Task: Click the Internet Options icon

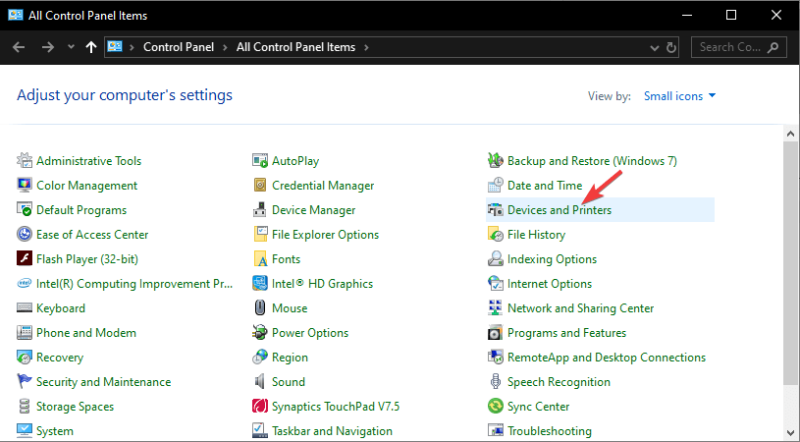Action: pos(495,283)
